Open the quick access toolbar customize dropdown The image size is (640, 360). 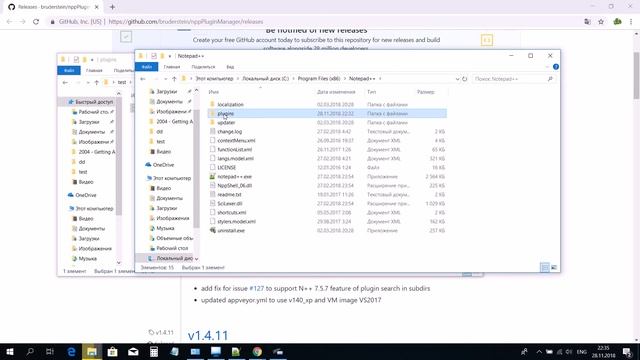[170, 56]
